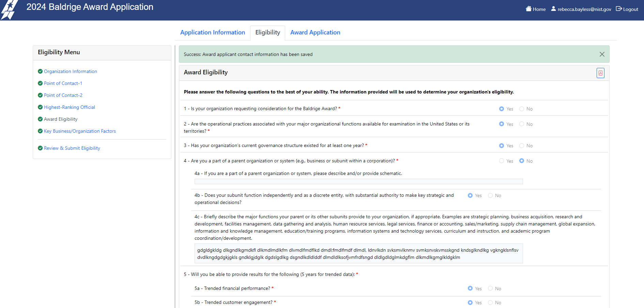Open the Point of Contact-1 link
This screenshot has height=308, width=644.
click(x=63, y=83)
